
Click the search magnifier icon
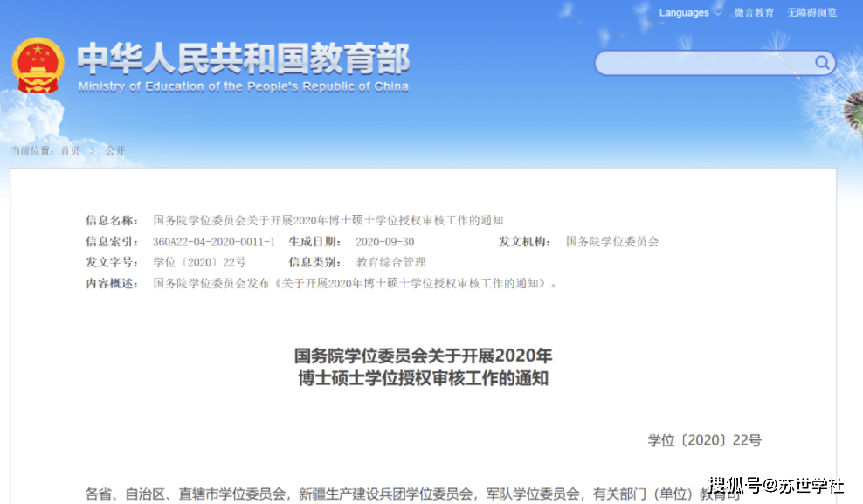pyautogui.click(x=822, y=62)
